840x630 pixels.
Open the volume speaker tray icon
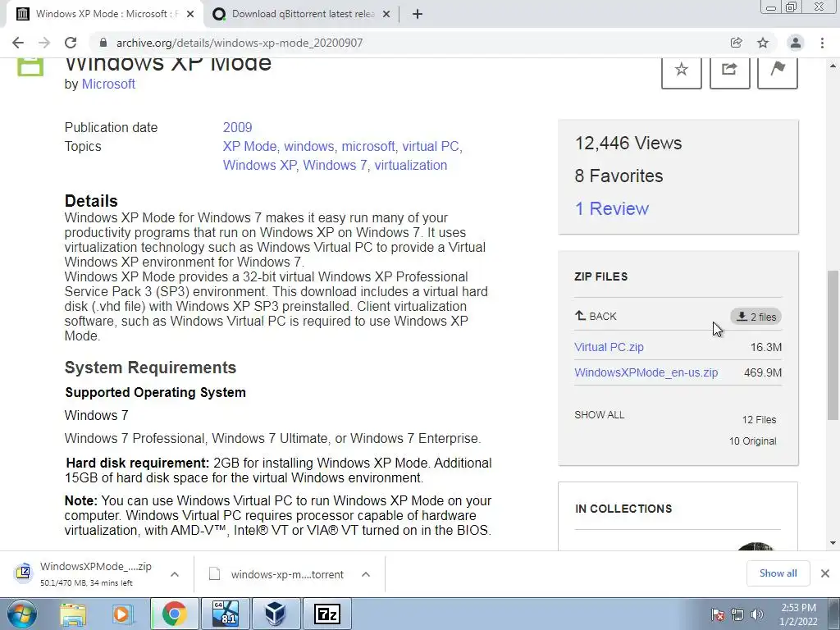click(757, 614)
